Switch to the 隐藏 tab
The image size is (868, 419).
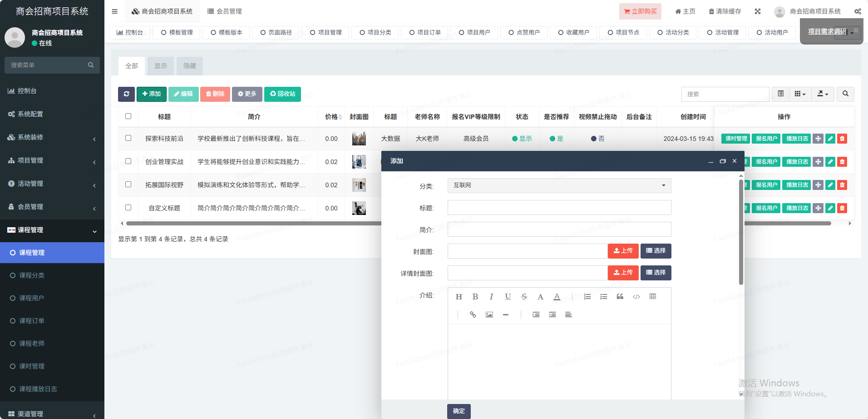(189, 66)
